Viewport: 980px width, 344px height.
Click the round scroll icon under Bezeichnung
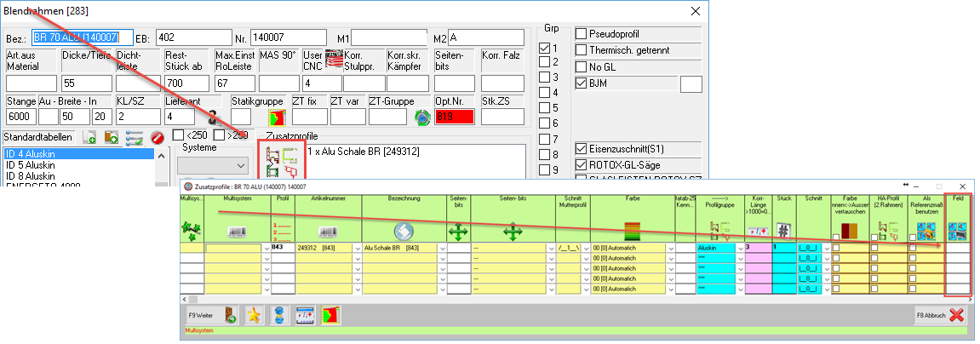pos(404,231)
